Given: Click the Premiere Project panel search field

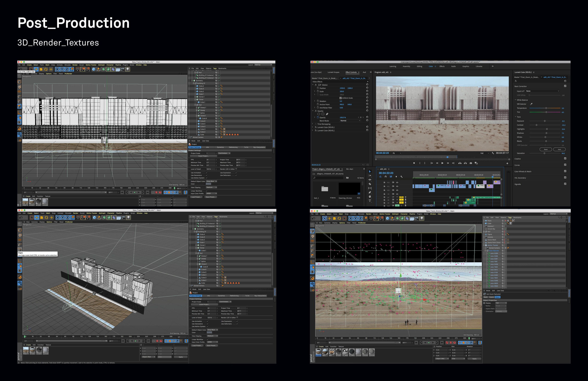Looking at the screenshot, I should pos(328,178).
